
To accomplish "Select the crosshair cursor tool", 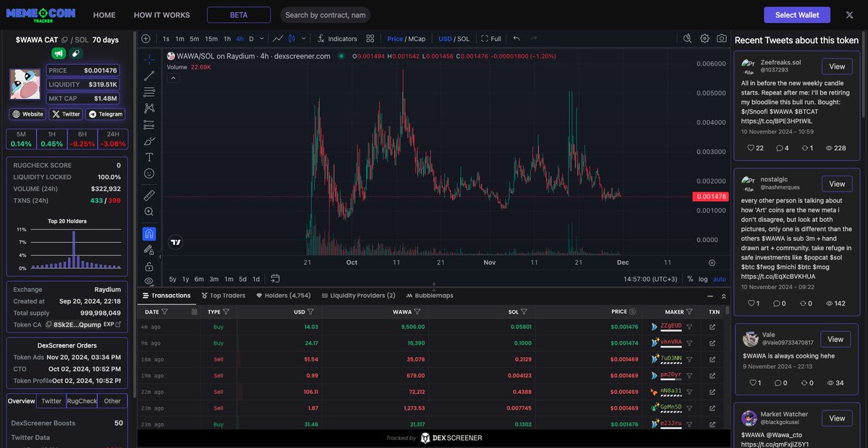I will point(149,59).
